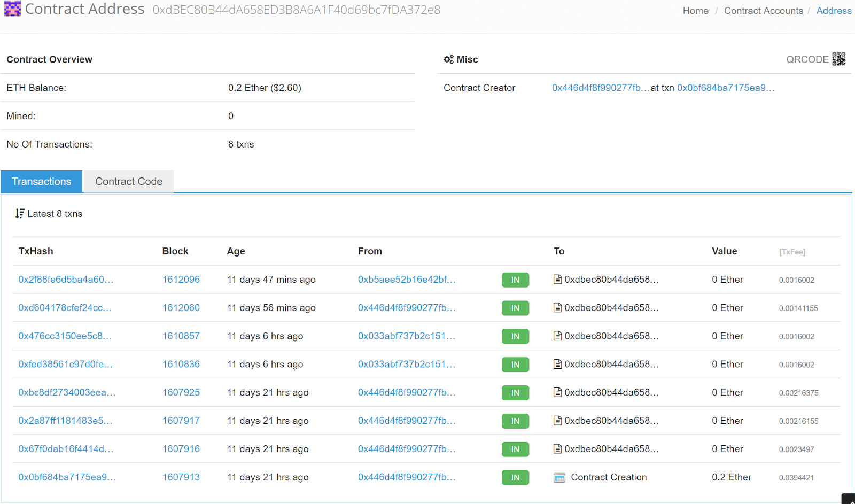The image size is (855, 504).
Task: Open transaction hash 0x476cc3150ee5c8
Action: click(65, 336)
